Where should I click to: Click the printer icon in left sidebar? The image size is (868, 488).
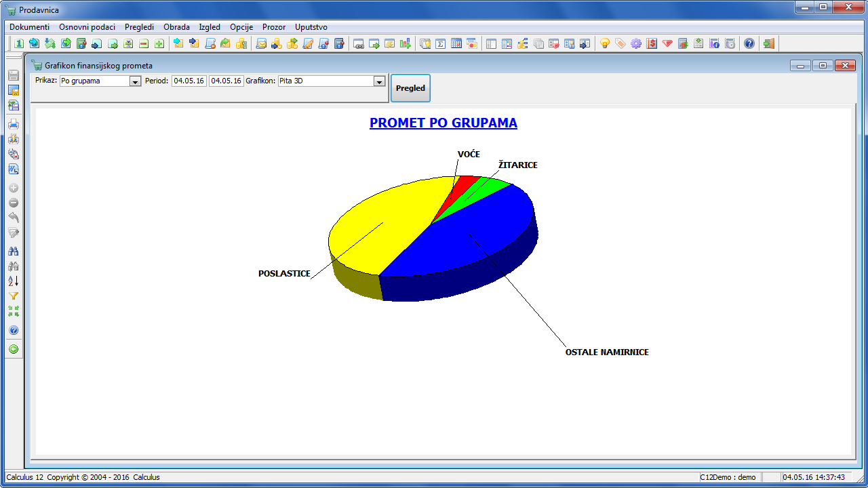click(x=13, y=124)
